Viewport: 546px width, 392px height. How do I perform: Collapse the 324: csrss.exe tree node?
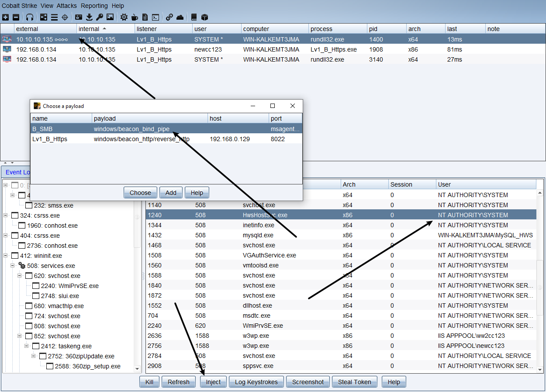[x=6, y=215]
